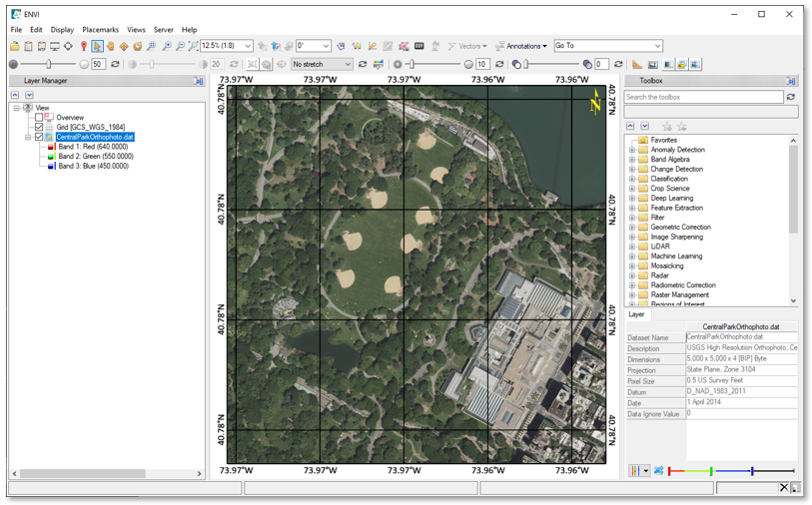Click the Search the toolbox field

pos(703,97)
